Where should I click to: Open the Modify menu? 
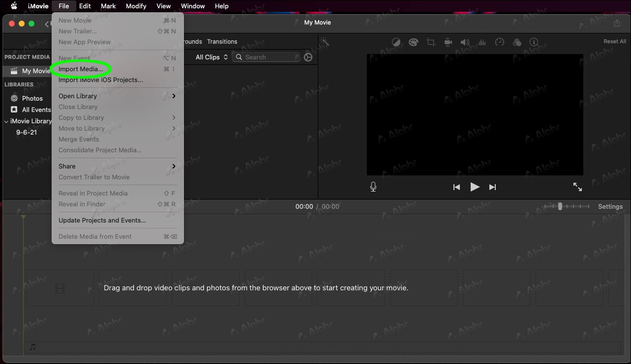pos(136,6)
